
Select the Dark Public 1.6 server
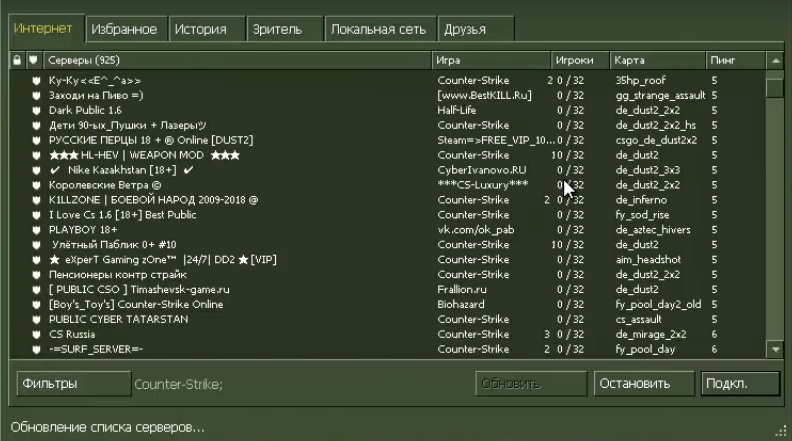388,111
